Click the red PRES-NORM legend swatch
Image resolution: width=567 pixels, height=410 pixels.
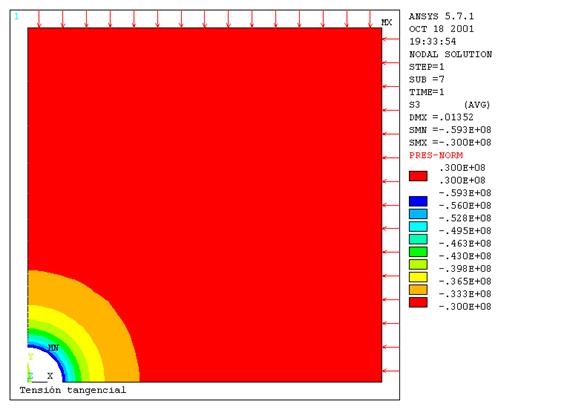pyautogui.click(x=418, y=176)
